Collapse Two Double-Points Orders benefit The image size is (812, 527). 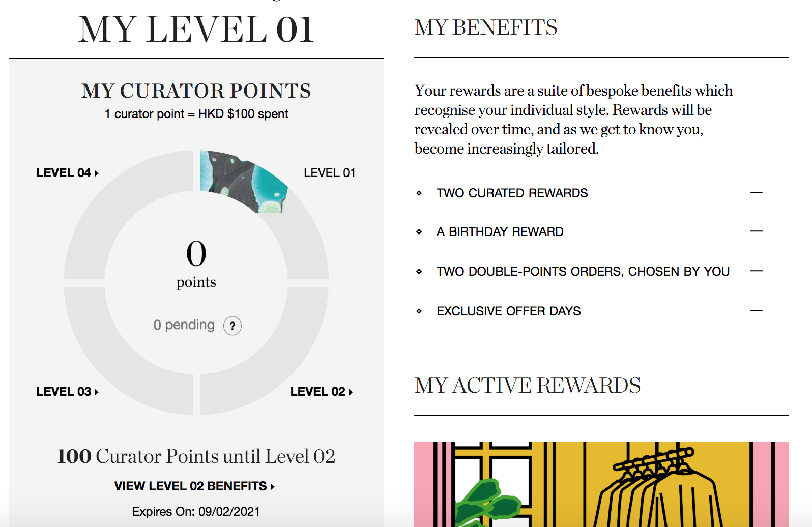pos(756,271)
